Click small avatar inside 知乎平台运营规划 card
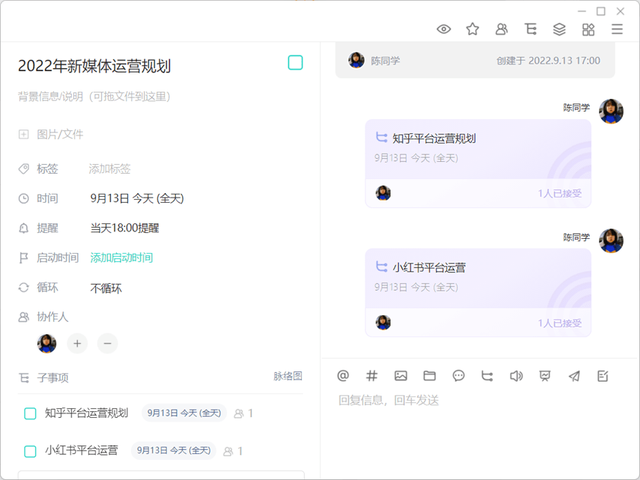The width and height of the screenshot is (640, 480). pos(383,193)
